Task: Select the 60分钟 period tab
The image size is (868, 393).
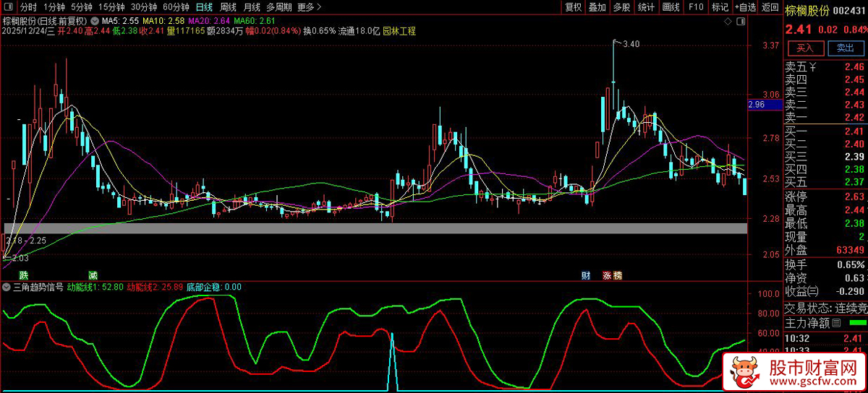Action: (x=176, y=7)
